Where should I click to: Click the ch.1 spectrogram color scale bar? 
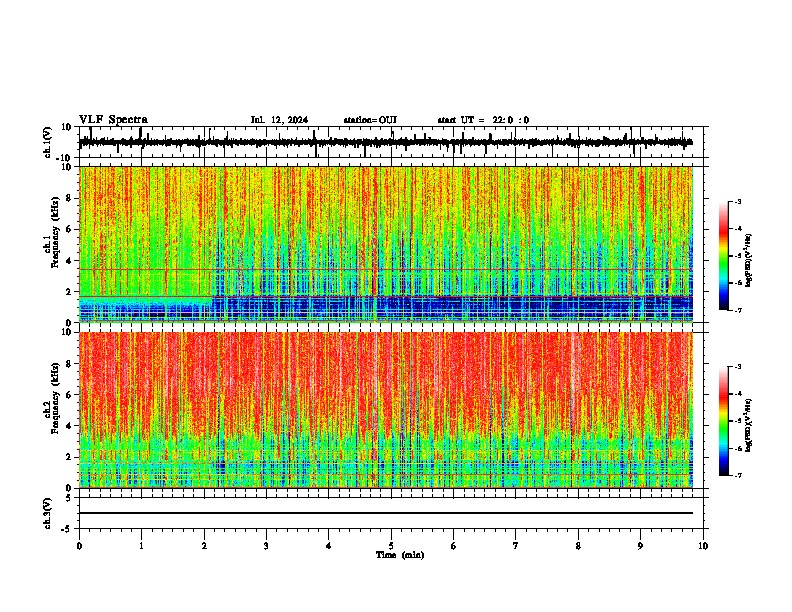tap(724, 256)
